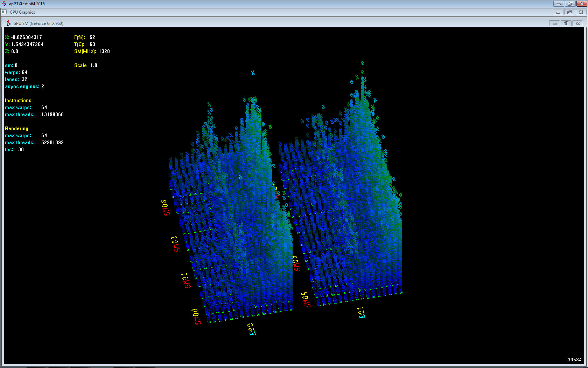Click the GPU Graphics window icon
Viewport: 588px width, 368px height.
4,12
